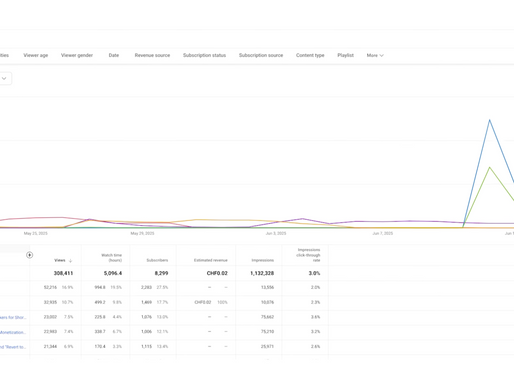This screenshot has height=386, width=514.
Task: Open the video link in the 23,002 views row
Action: pos(13,317)
